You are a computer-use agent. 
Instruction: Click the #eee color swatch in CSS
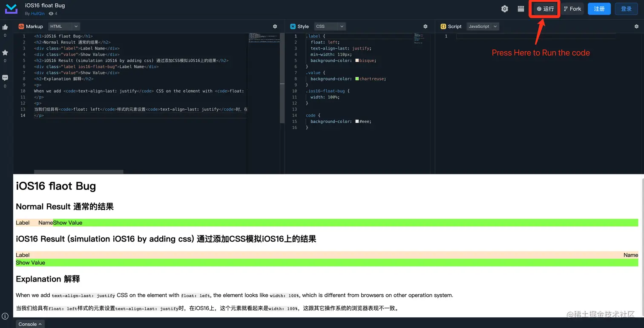(x=357, y=122)
